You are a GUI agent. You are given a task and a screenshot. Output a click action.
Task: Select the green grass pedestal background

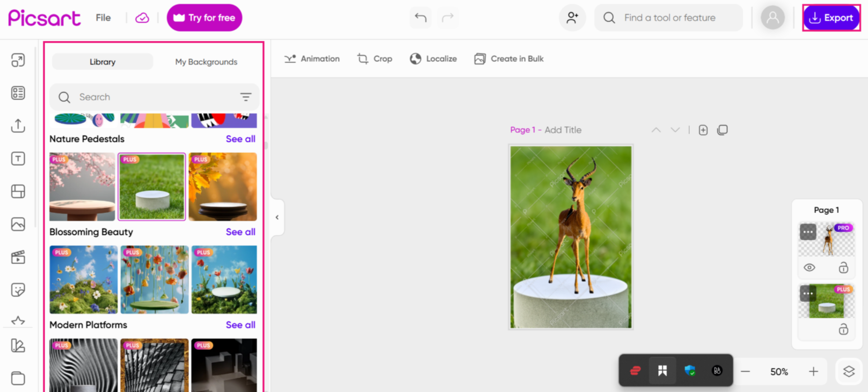pos(152,187)
